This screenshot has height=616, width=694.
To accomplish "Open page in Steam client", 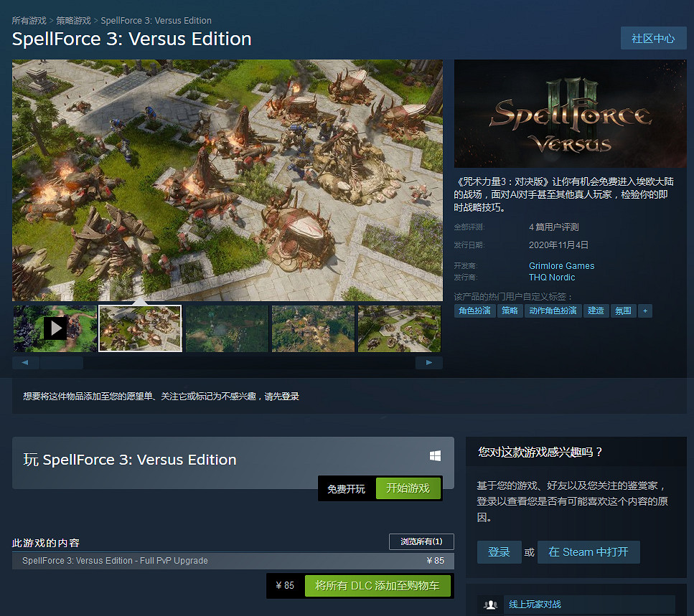I will pyautogui.click(x=588, y=552).
